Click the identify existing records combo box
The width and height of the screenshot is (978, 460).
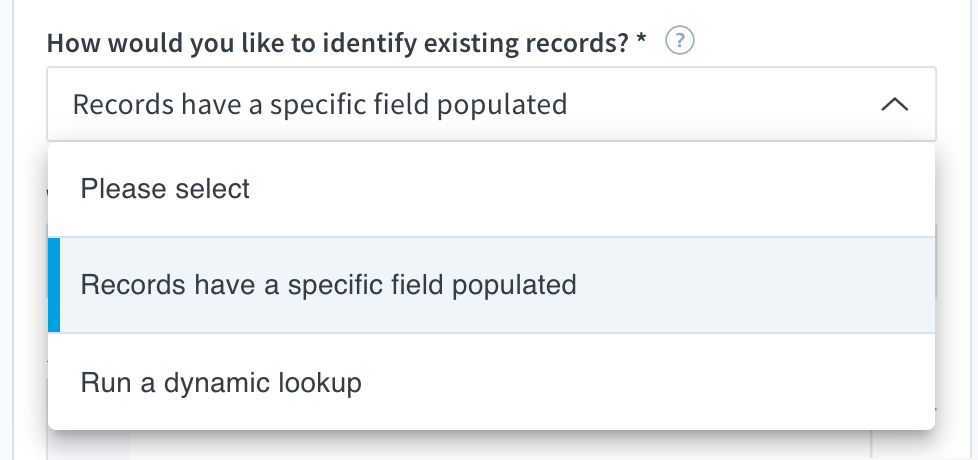tap(491, 104)
